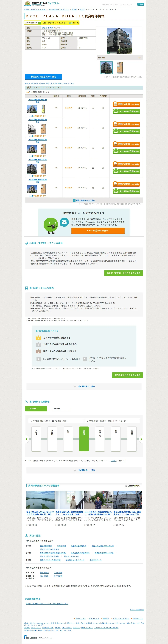Screen dimensions: 168x644
Task: Click the left arrow of station slider
Action: coord(27,439)
